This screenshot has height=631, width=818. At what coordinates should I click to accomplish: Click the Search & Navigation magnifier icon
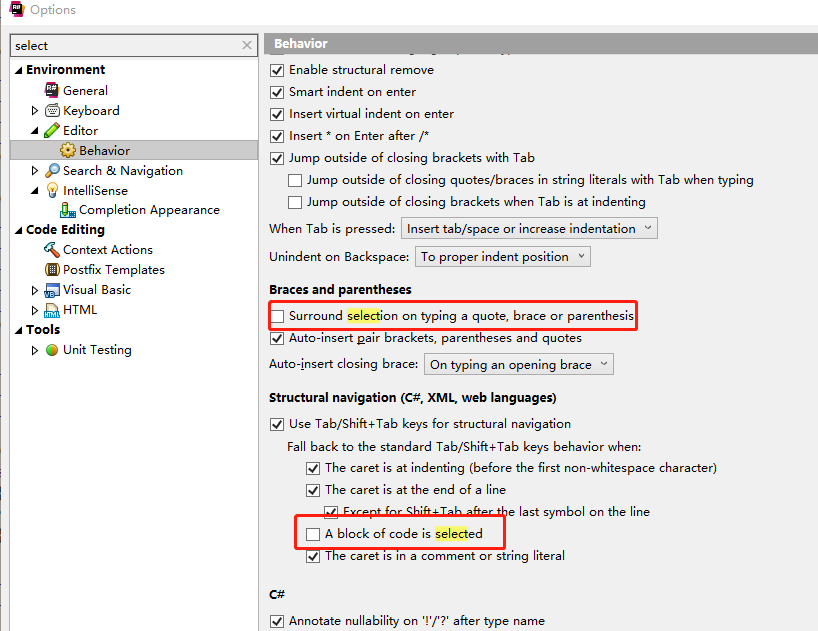52,170
